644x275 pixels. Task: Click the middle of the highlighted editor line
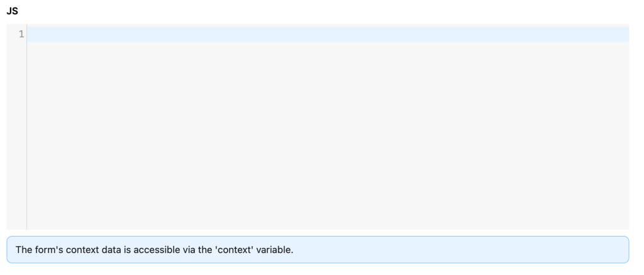click(x=328, y=34)
